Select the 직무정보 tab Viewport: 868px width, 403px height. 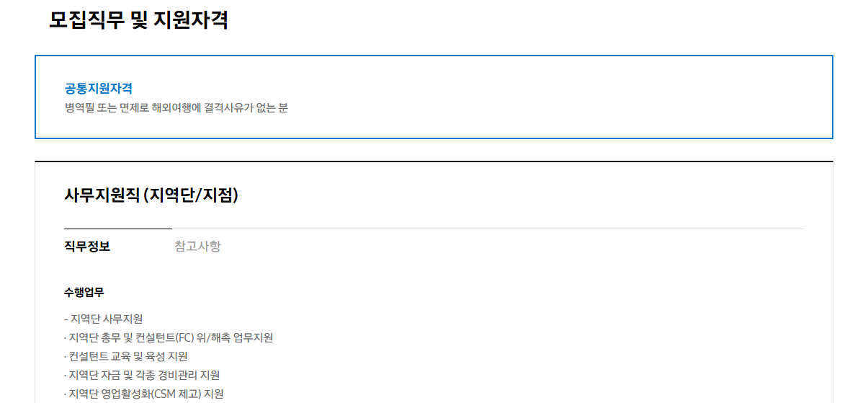click(x=87, y=247)
